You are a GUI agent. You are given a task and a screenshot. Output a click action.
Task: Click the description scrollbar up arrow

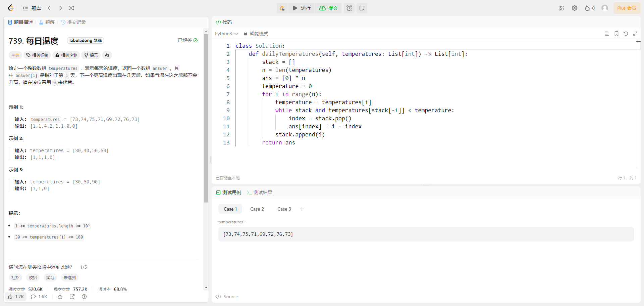pos(206,31)
